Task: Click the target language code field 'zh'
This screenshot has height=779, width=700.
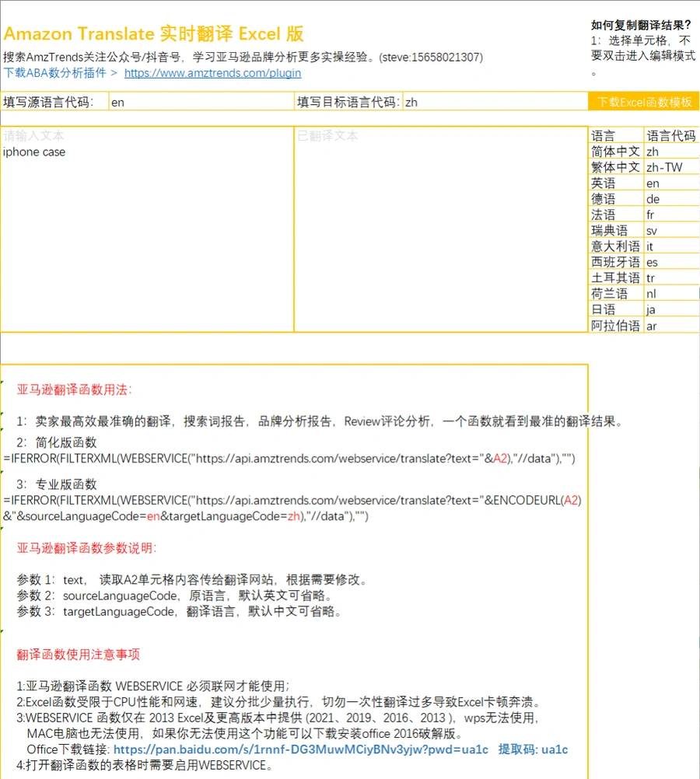Action: 495,103
